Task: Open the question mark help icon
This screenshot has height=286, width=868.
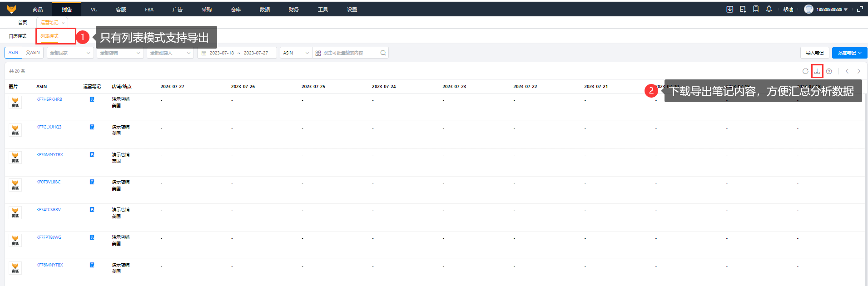Action: pyautogui.click(x=829, y=71)
